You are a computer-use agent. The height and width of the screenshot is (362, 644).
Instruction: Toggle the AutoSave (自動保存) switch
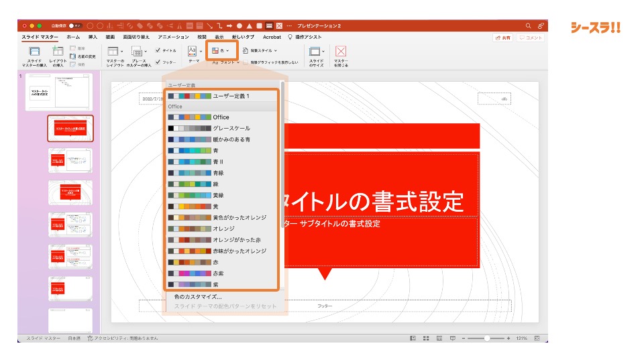(x=74, y=25)
